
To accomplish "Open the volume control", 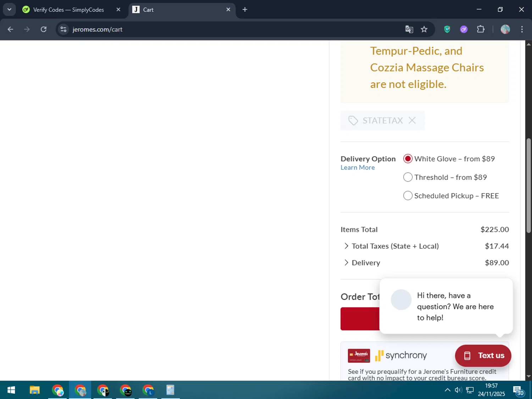I will [458, 390].
